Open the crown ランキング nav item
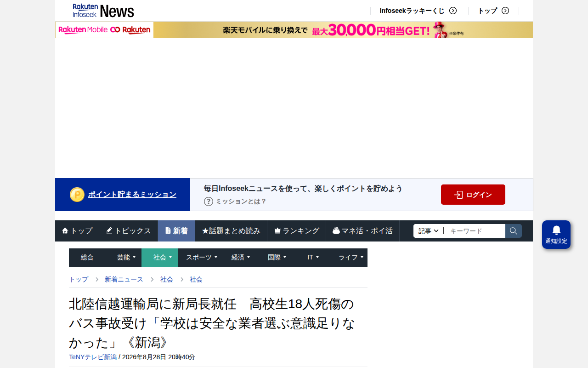The image size is (588, 368). pos(297,231)
